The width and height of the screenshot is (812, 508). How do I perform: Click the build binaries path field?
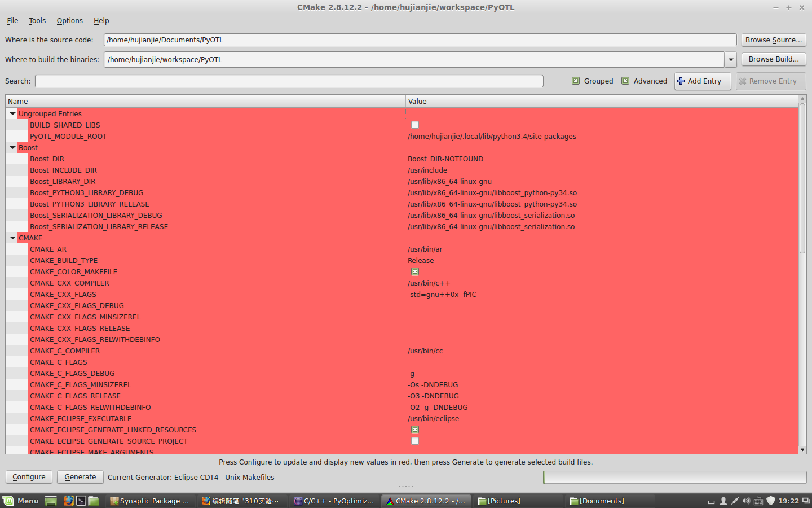coord(414,60)
